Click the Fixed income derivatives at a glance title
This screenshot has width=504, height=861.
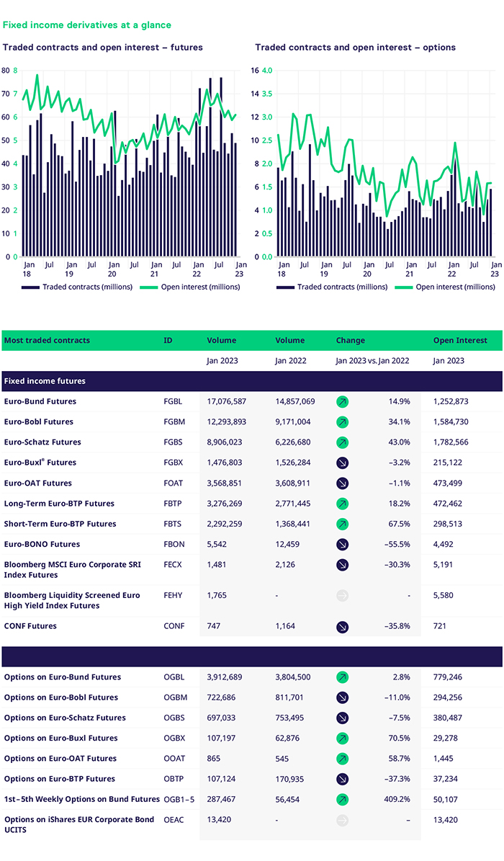[87, 25]
